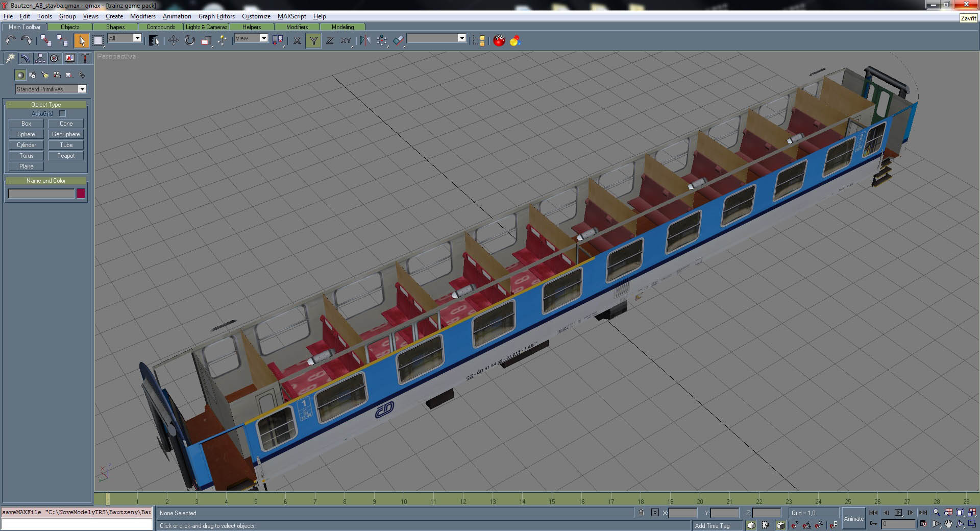Activate the Pan hand viewport tool
Screen dimensions: 980x531
pos(948,524)
